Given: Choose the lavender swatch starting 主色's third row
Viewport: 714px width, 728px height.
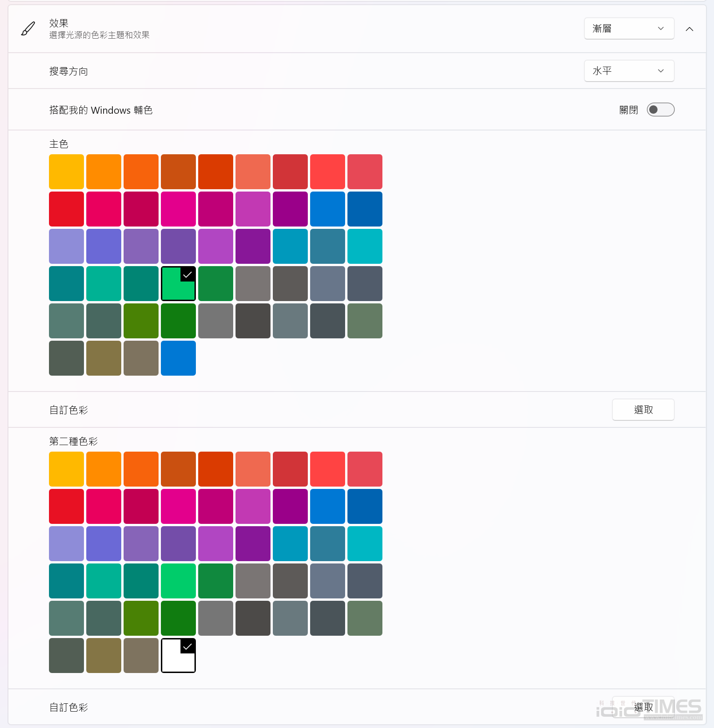Looking at the screenshot, I should (x=66, y=246).
